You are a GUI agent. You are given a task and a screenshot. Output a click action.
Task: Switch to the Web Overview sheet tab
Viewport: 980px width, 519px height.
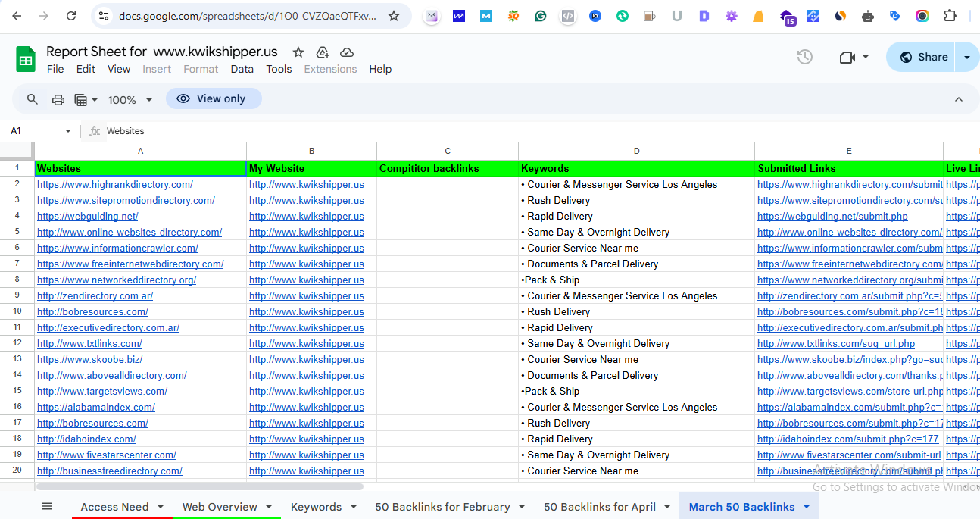click(220, 507)
